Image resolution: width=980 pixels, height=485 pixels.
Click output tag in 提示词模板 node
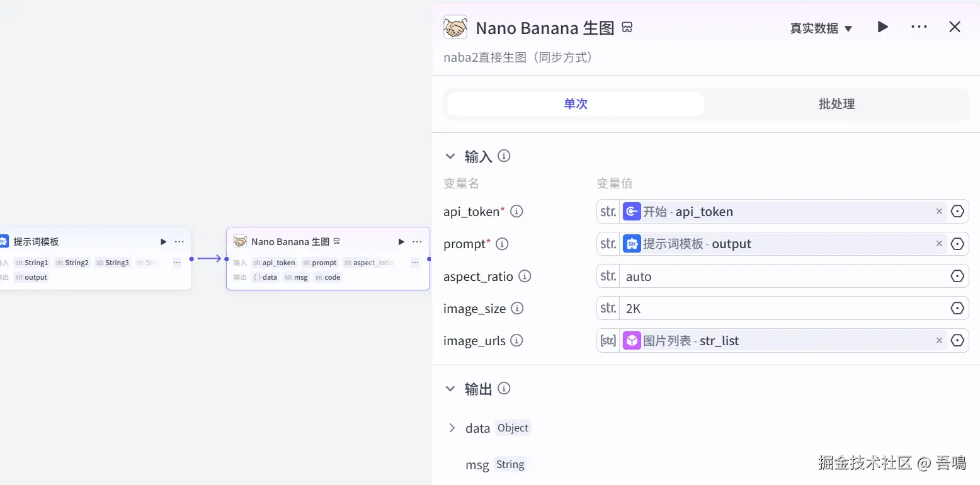31,277
